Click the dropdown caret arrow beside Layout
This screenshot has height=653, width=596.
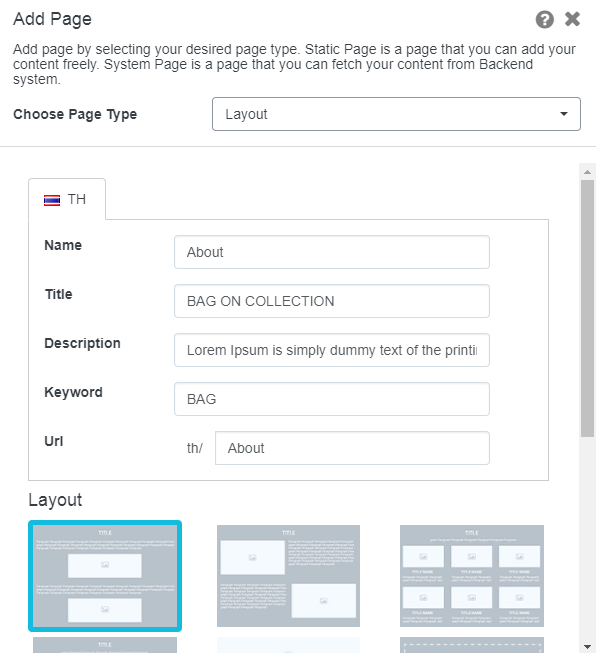[x=564, y=114]
